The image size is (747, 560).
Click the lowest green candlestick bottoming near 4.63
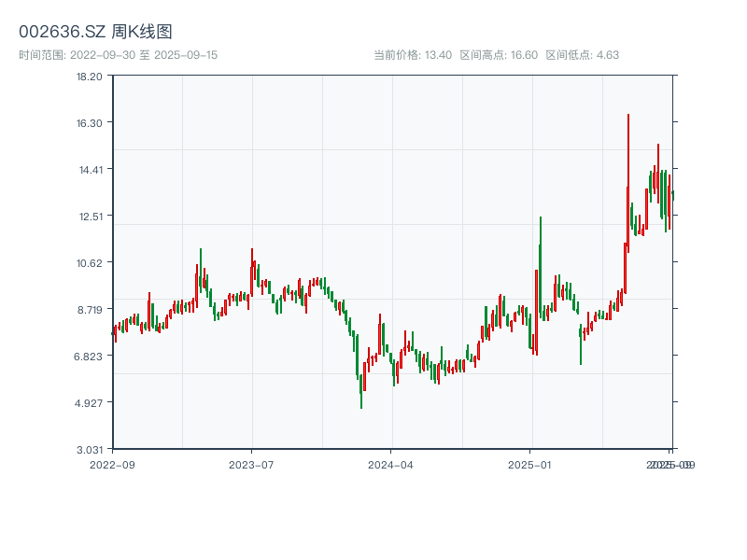point(361,391)
